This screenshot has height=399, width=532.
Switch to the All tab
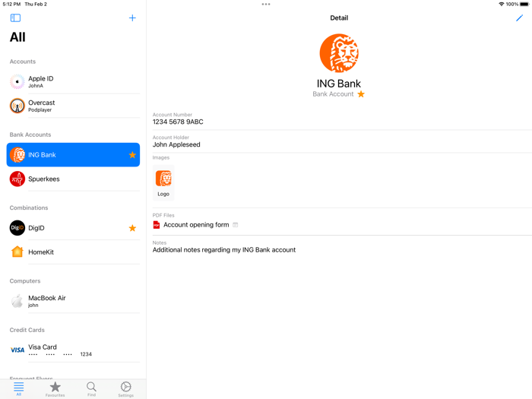19,389
